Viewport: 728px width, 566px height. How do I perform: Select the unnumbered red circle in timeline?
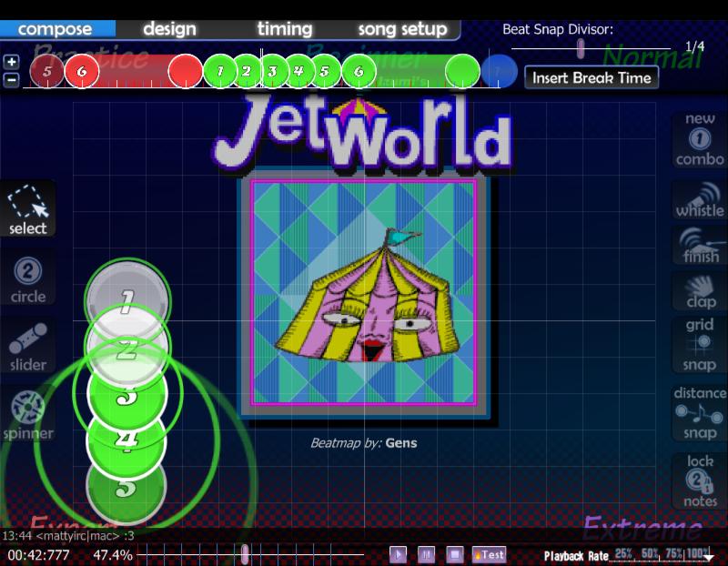coord(186,71)
